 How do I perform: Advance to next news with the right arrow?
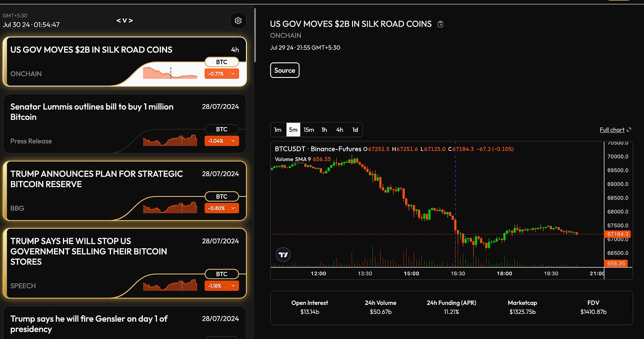[x=131, y=20]
